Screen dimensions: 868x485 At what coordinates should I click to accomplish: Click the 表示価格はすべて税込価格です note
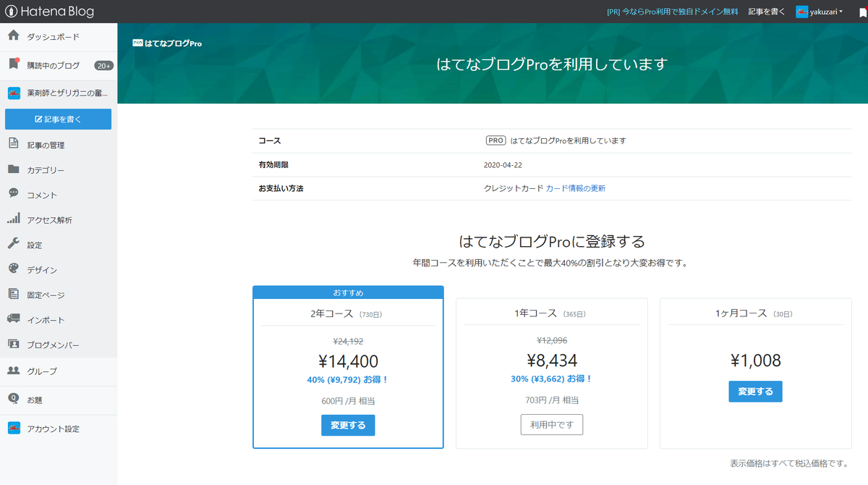[790, 463]
